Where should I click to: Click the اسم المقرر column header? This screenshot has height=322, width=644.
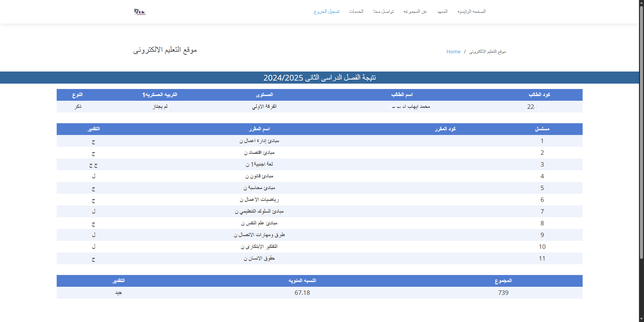coord(259,129)
